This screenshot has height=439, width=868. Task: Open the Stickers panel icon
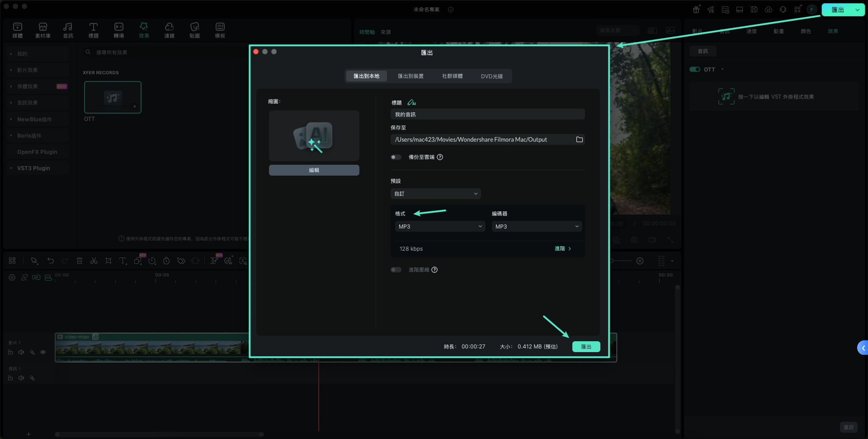coord(194,30)
